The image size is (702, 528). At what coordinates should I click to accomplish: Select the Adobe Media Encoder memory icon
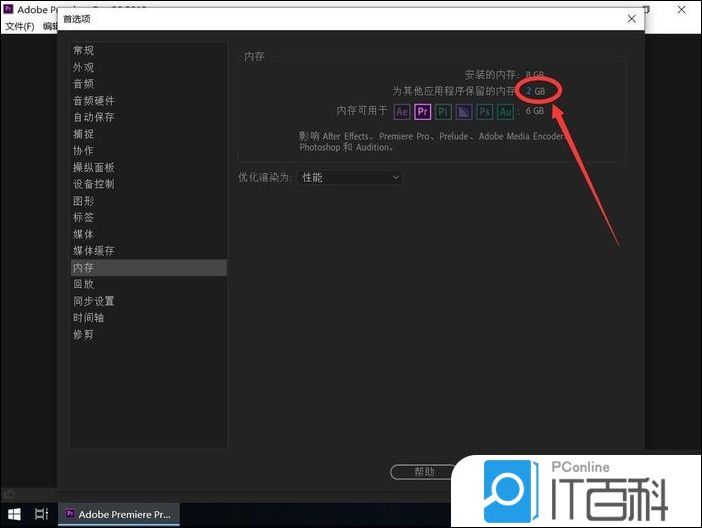click(x=464, y=112)
